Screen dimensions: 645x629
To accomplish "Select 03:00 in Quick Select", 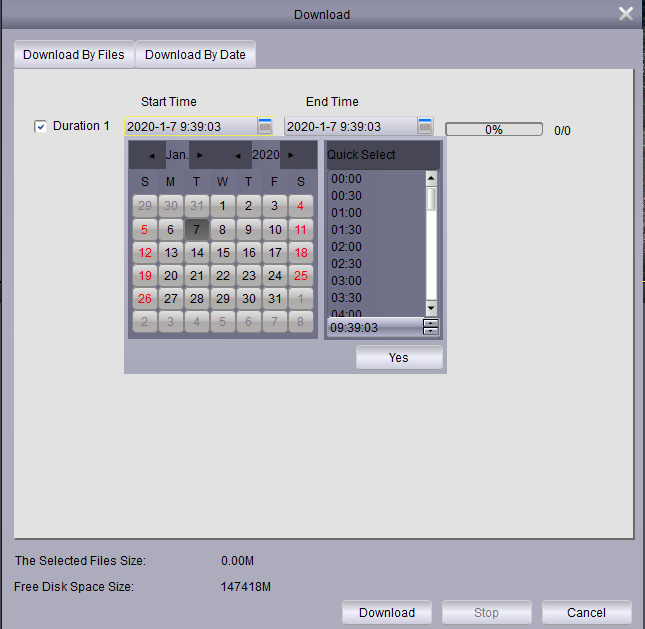I will pyautogui.click(x=346, y=281).
